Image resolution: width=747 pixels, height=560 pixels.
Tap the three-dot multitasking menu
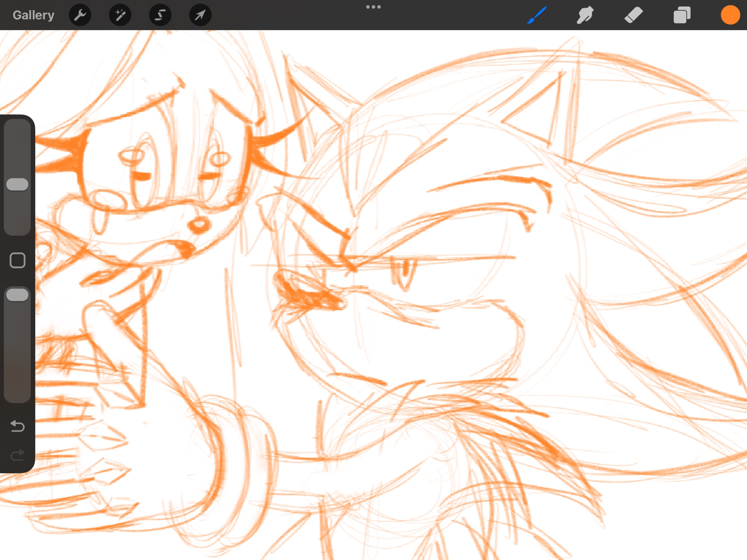(x=373, y=7)
